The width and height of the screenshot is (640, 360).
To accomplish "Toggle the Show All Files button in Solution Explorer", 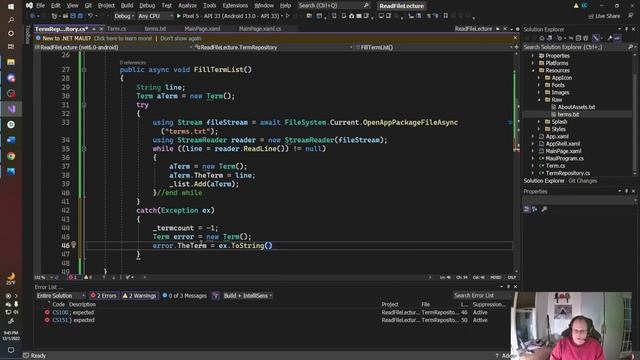I will point(586,38).
